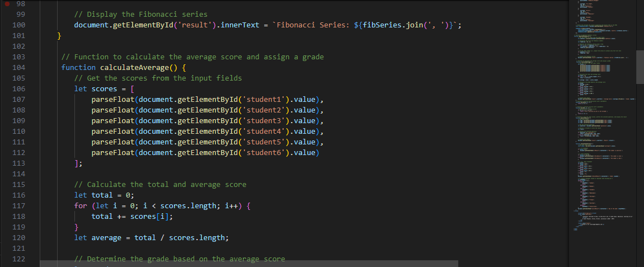Click 'i++' in the for loop
Image resolution: width=644 pixels, height=267 pixels.
tap(231, 206)
